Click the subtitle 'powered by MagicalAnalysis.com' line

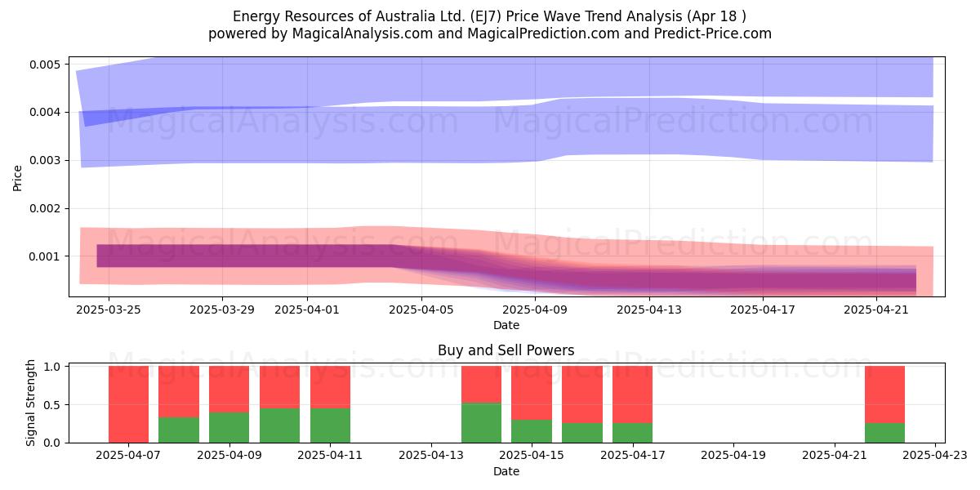click(489, 33)
